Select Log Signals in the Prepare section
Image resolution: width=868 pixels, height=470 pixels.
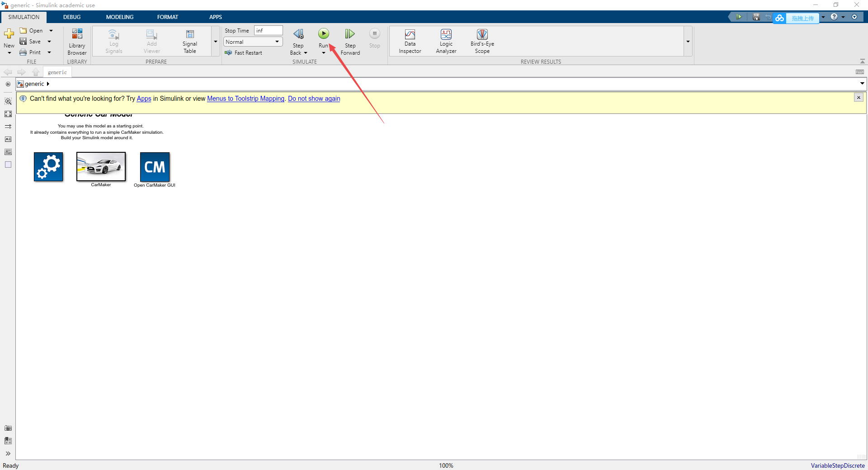pos(113,41)
